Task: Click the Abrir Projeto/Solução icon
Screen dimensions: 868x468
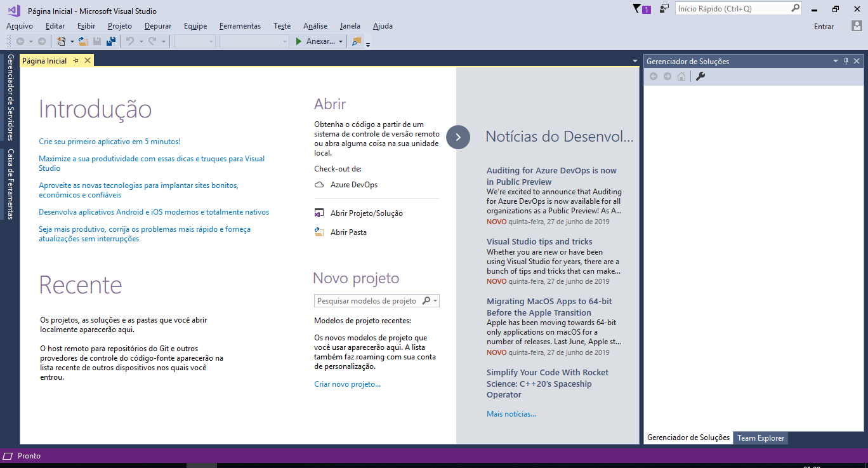Action: (x=319, y=213)
